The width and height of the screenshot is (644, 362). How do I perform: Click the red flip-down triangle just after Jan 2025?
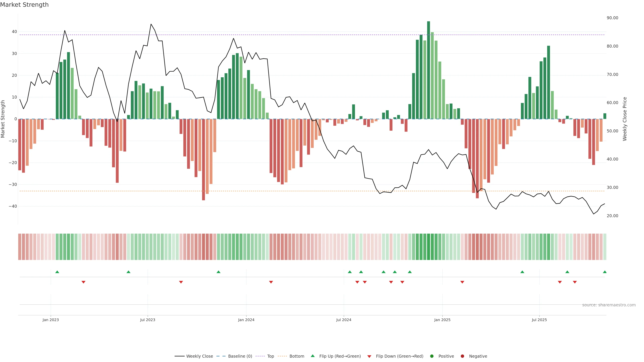click(462, 282)
